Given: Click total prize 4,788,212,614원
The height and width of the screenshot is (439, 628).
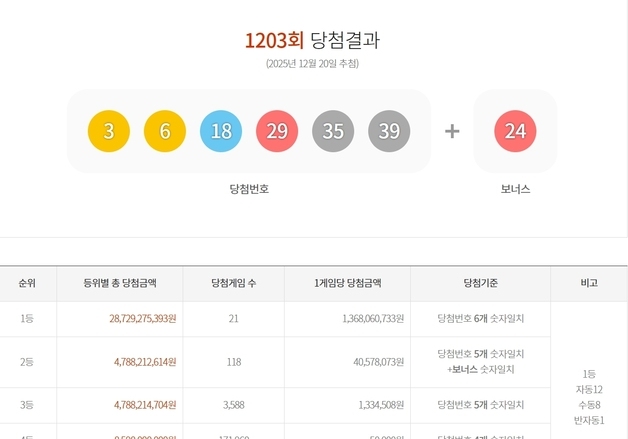Looking at the screenshot, I should [145, 362].
